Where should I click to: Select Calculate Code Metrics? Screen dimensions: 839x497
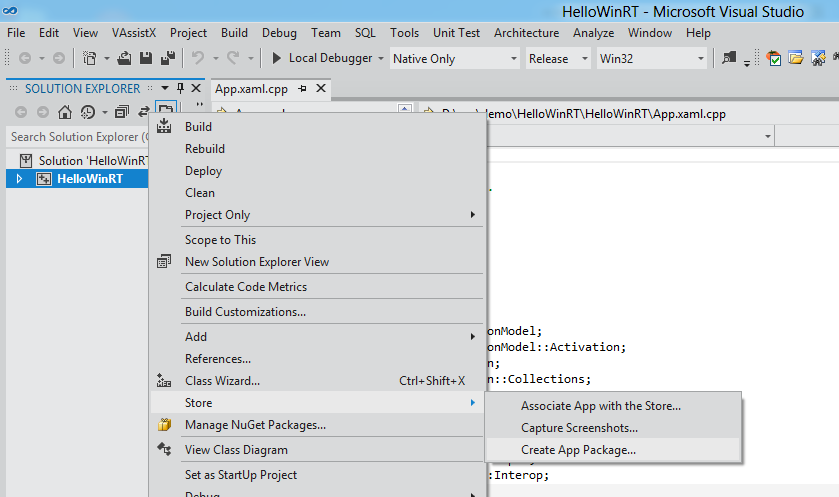click(x=318, y=287)
